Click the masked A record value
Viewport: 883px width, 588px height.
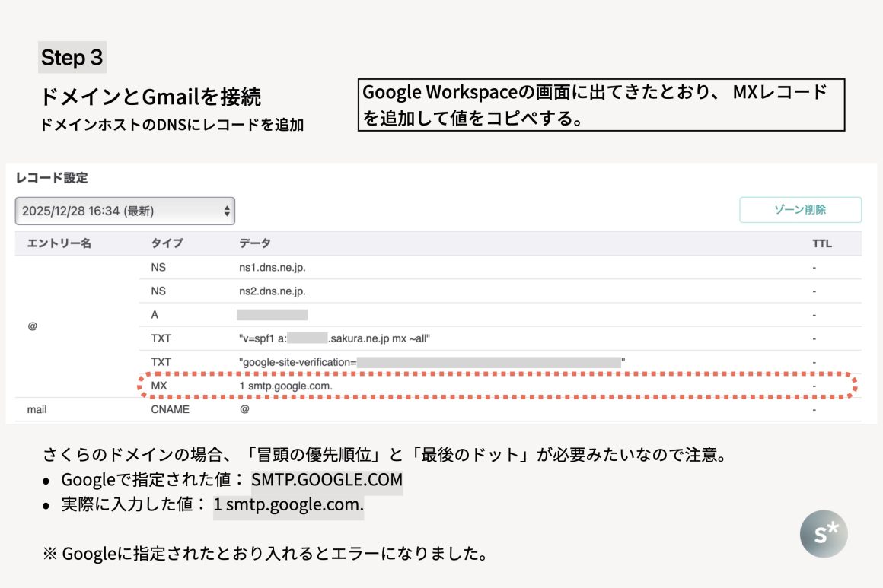pyautogui.click(x=272, y=314)
